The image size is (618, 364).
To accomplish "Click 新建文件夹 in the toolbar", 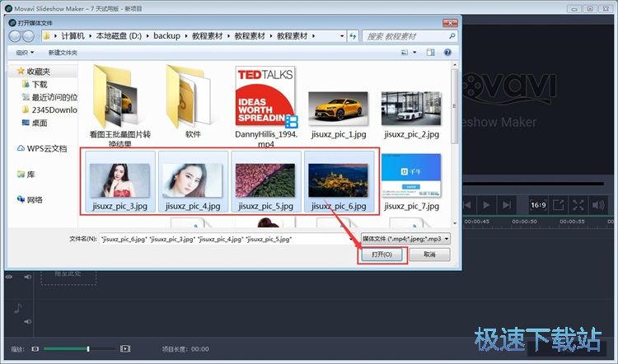I will pos(63,53).
